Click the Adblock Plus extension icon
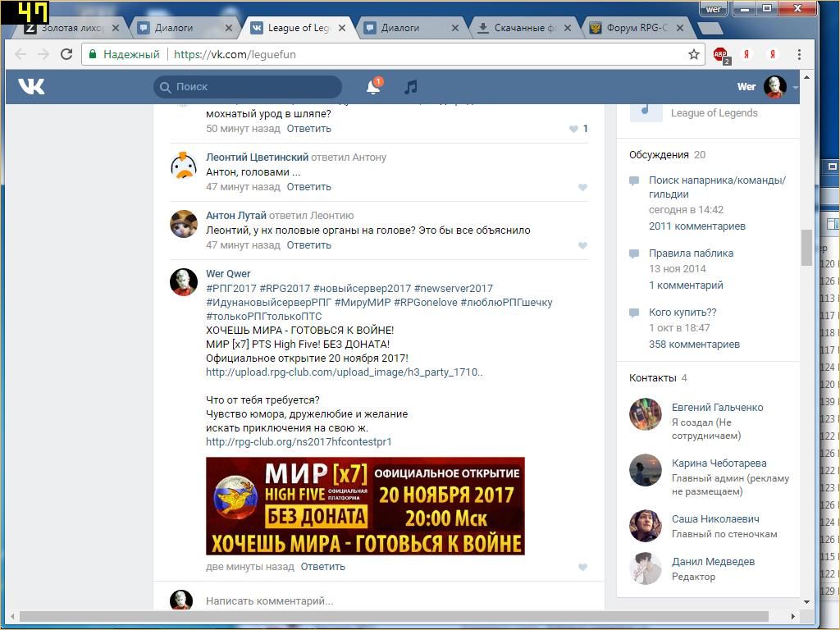840x630 pixels. tap(720, 55)
